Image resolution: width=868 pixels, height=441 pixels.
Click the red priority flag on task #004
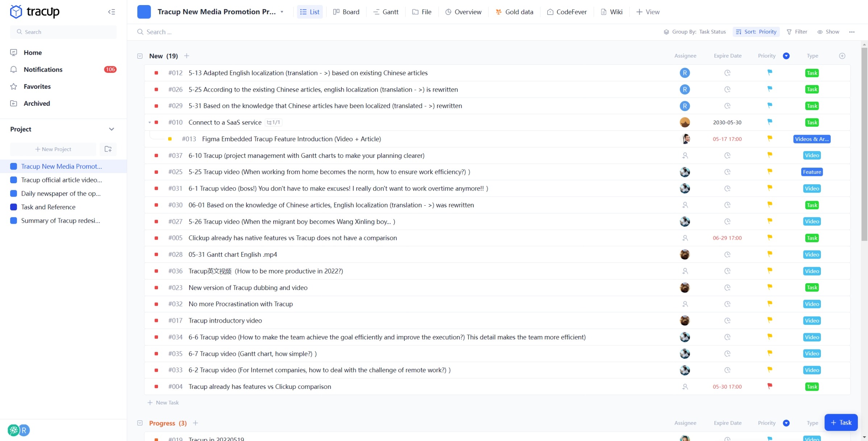770,386
